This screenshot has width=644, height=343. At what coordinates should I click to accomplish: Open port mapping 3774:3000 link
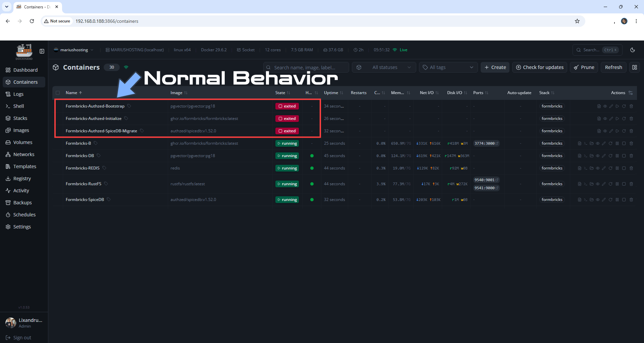click(x=486, y=143)
